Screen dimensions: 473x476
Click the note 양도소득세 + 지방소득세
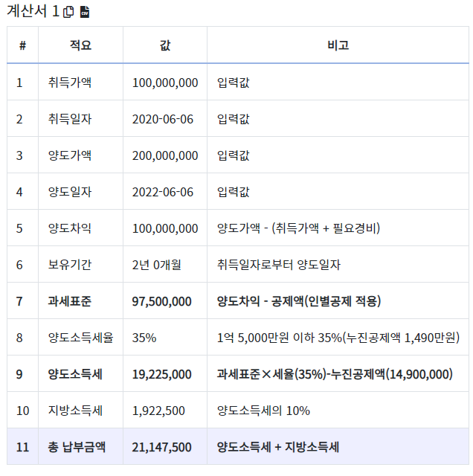click(278, 447)
